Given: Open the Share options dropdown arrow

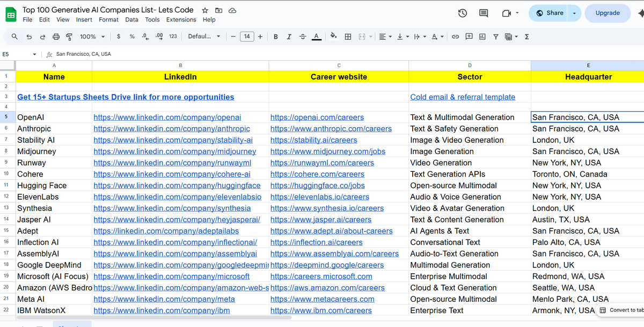Looking at the screenshot, I should pos(575,13).
